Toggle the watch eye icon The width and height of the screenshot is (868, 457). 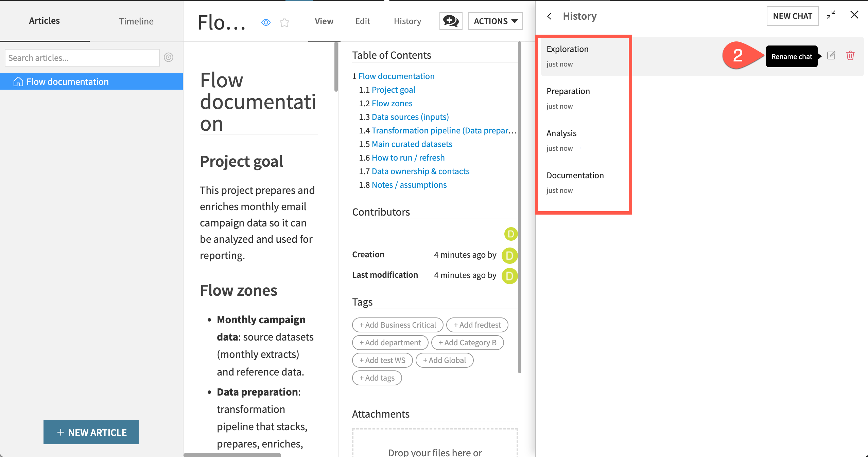coord(266,22)
